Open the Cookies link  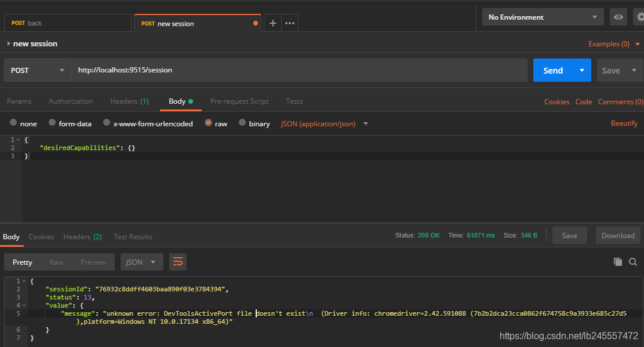click(557, 102)
